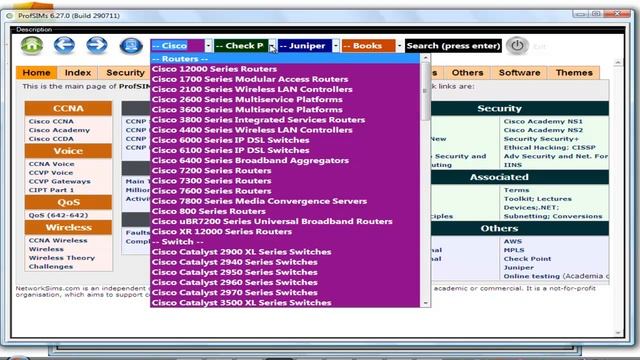
Task: Select Cisco 800 Series Routers
Action: pyautogui.click(x=285, y=211)
